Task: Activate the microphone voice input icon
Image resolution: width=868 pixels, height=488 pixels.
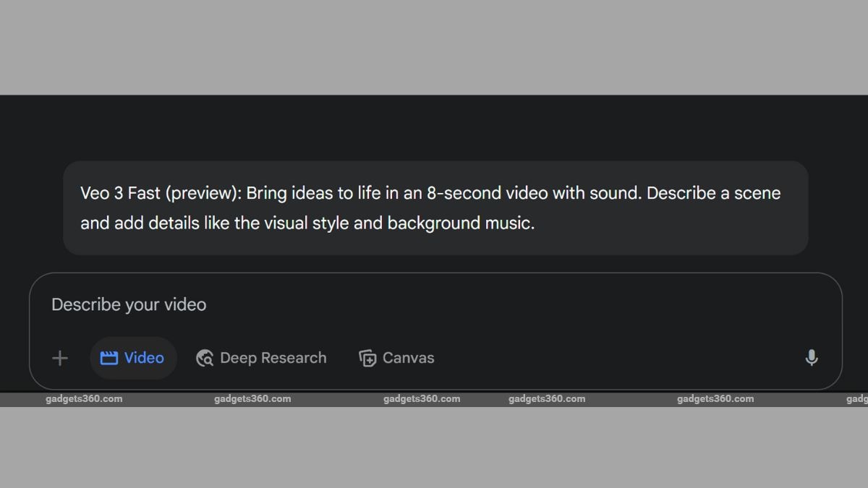Action: point(812,358)
